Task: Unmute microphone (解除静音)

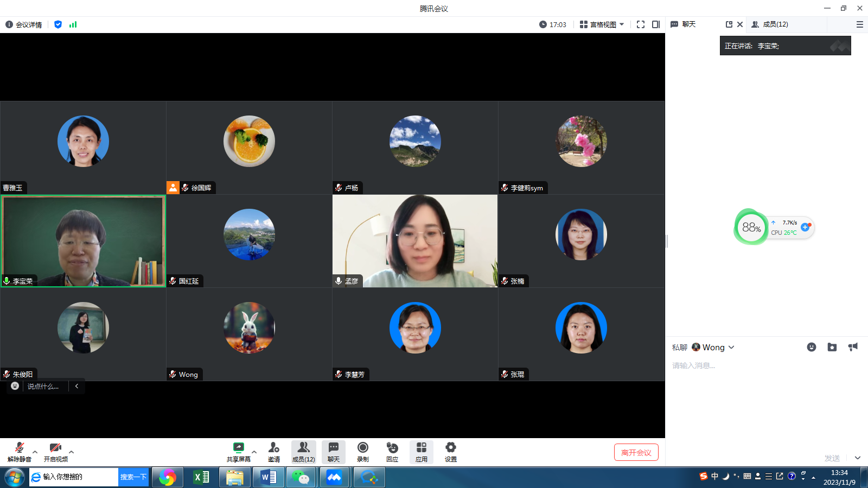Action: pos(20,448)
